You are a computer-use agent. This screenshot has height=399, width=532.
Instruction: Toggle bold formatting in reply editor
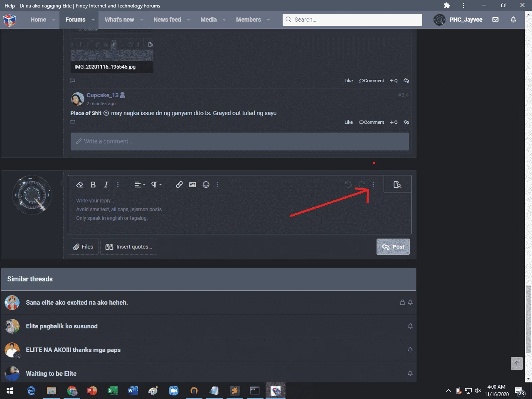[93, 185]
